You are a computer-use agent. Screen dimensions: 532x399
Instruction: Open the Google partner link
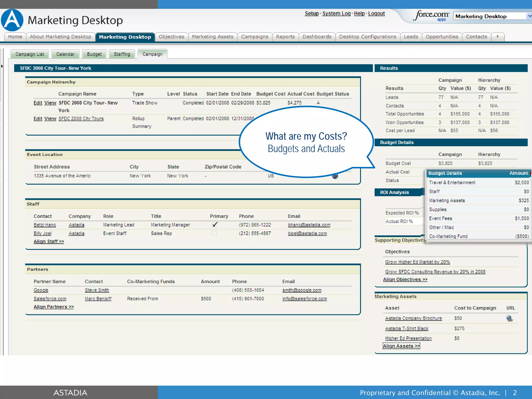point(41,290)
